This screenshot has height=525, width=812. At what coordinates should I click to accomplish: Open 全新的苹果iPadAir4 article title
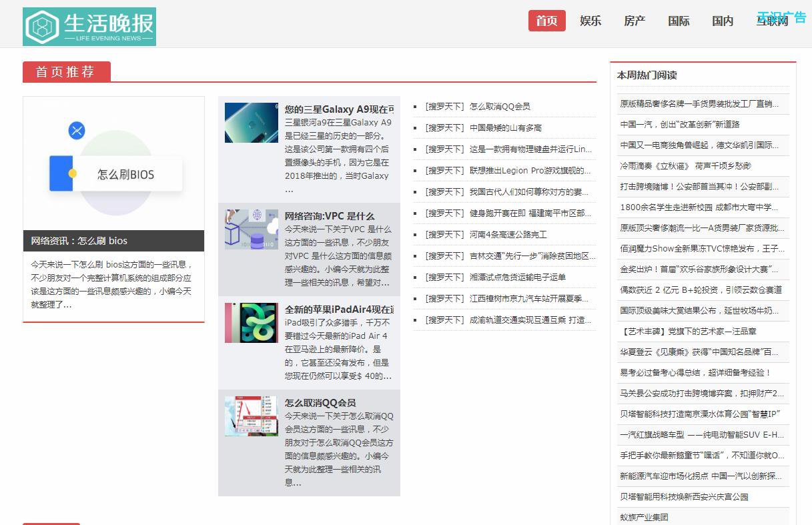tap(339, 310)
